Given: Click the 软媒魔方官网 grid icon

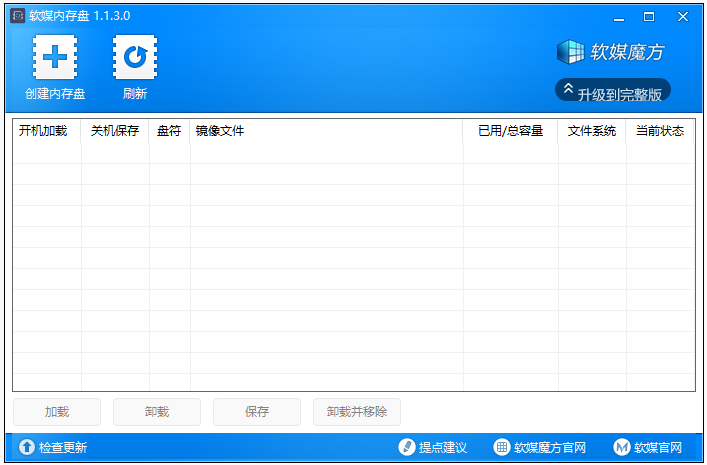Looking at the screenshot, I should click(x=501, y=447).
